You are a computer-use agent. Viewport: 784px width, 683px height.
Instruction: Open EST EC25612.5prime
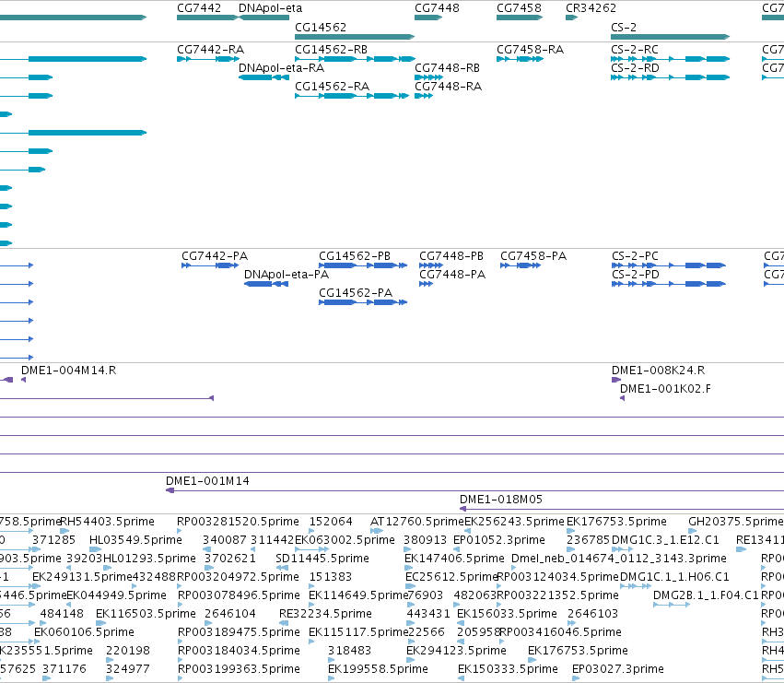click(451, 577)
